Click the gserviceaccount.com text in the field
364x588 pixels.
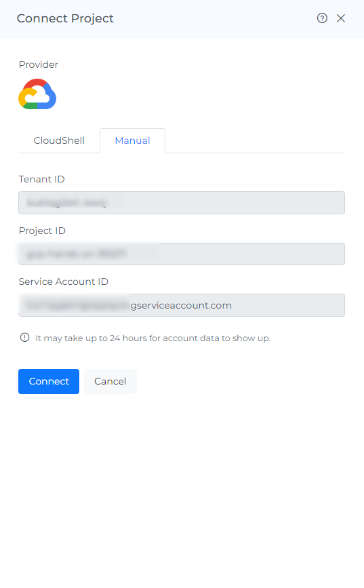[181, 306]
